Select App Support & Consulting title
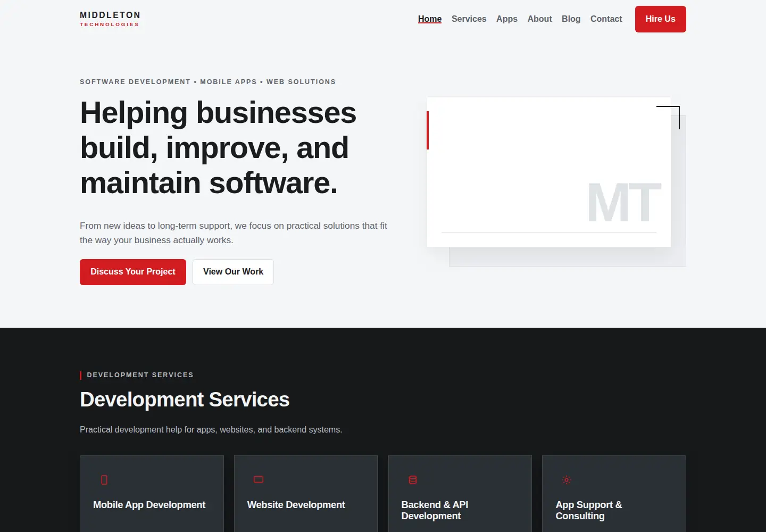Screen dimensions: 766x532 [x=589, y=510]
